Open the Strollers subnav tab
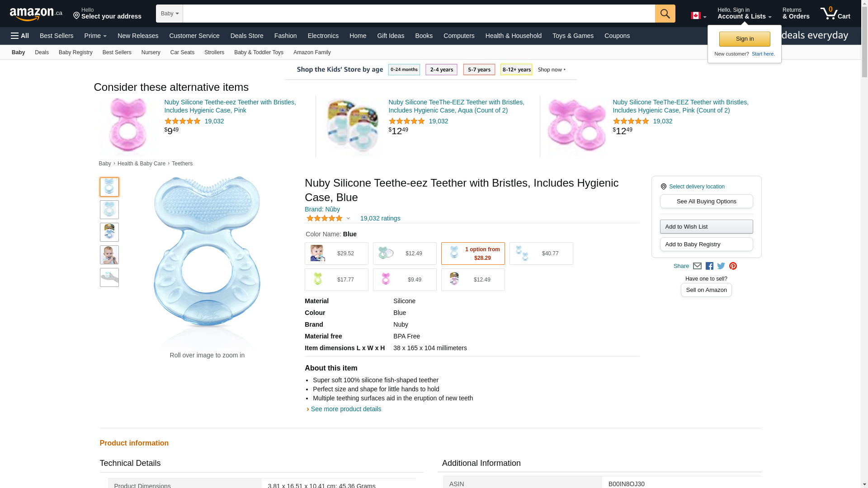Viewport: 868px width, 488px height. (x=214, y=52)
